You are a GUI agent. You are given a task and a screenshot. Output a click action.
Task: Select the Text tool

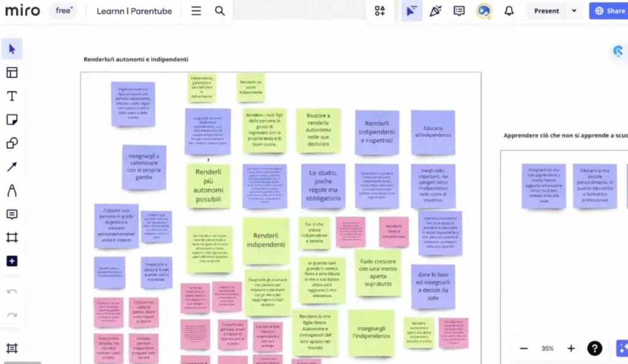(12, 96)
